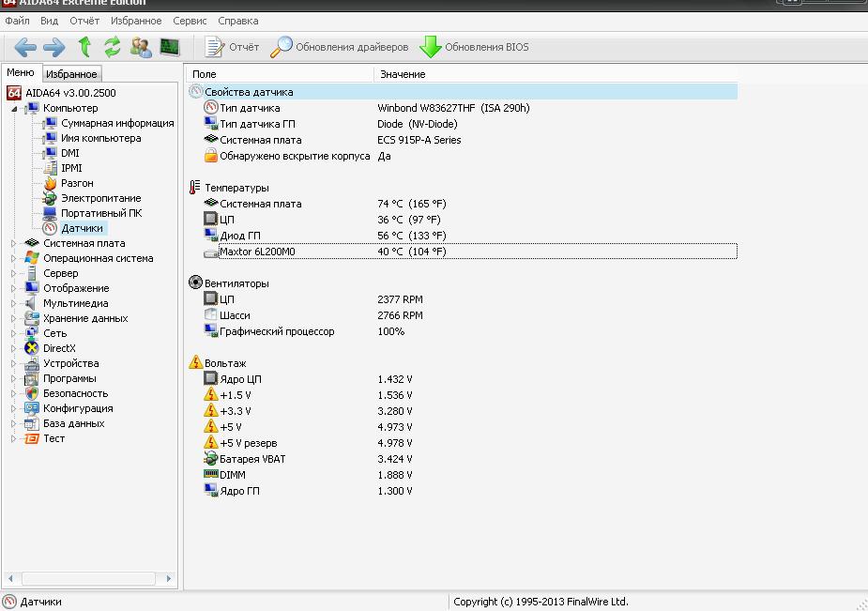Click the Forward navigation arrow icon
Screen dimensions: 868x611
pyautogui.click(x=53, y=47)
